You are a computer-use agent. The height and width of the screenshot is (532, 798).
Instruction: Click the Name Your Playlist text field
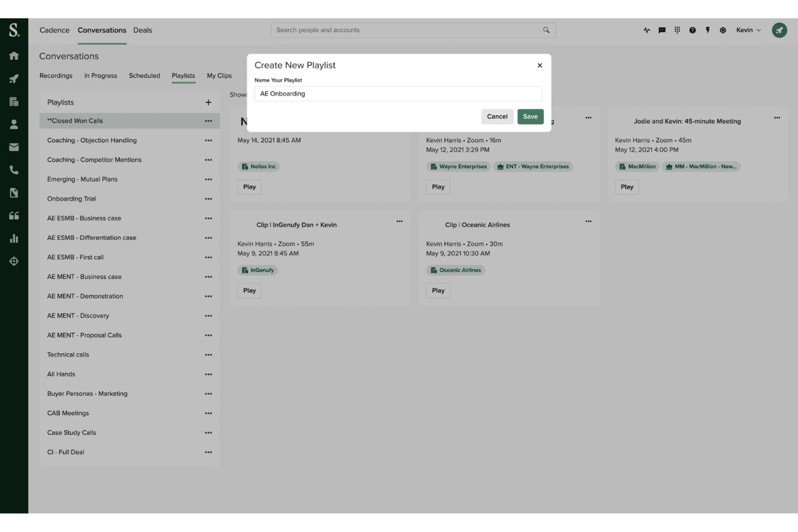click(399, 93)
